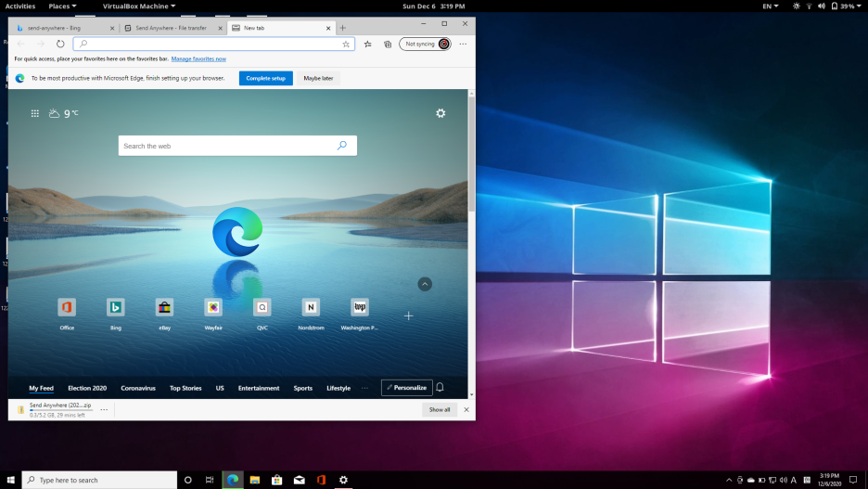Open the Places menu in top bar

point(62,6)
